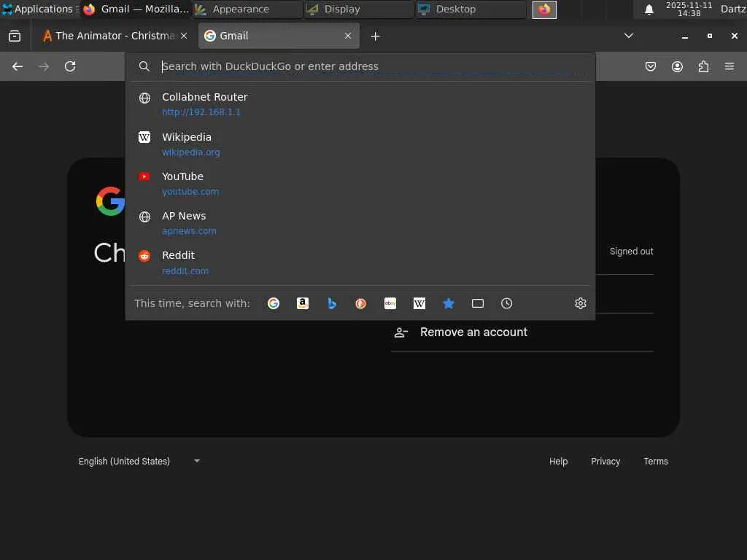747x560 pixels.
Task: Search this time in open Tabs
Action: [477, 303]
